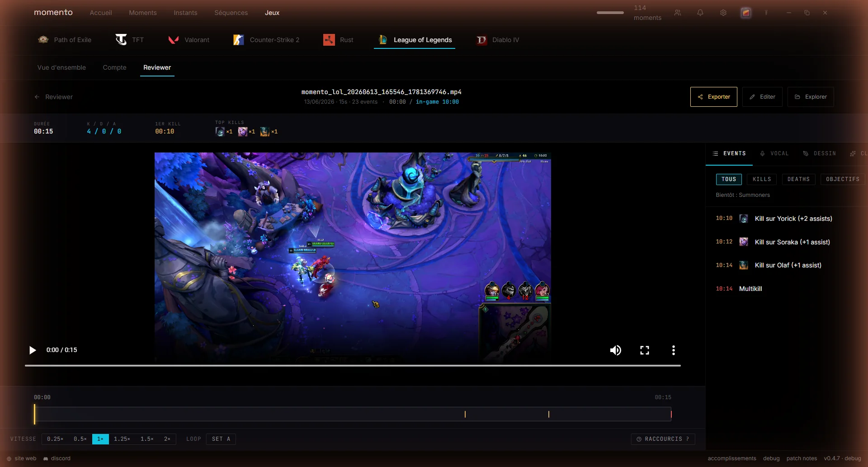Switch to the Vocal panel tab
The image size is (868, 467).
pyautogui.click(x=774, y=154)
